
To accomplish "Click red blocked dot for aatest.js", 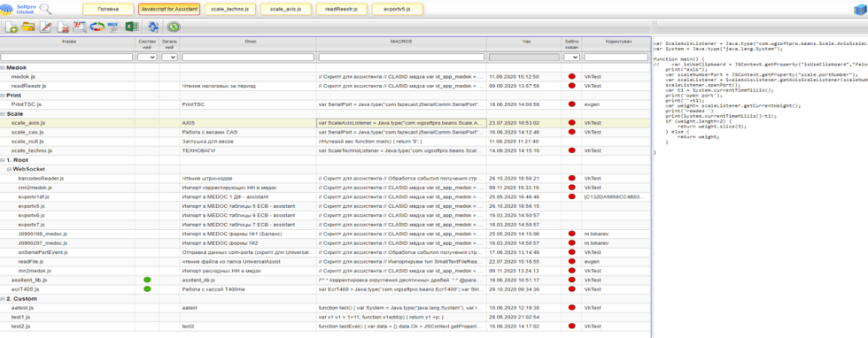I will point(571,308).
